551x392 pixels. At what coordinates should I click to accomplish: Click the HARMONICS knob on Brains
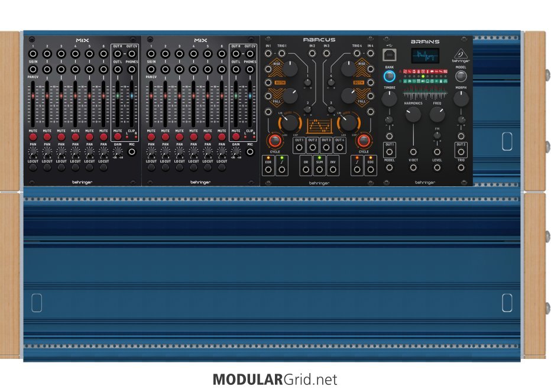tap(413, 115)
